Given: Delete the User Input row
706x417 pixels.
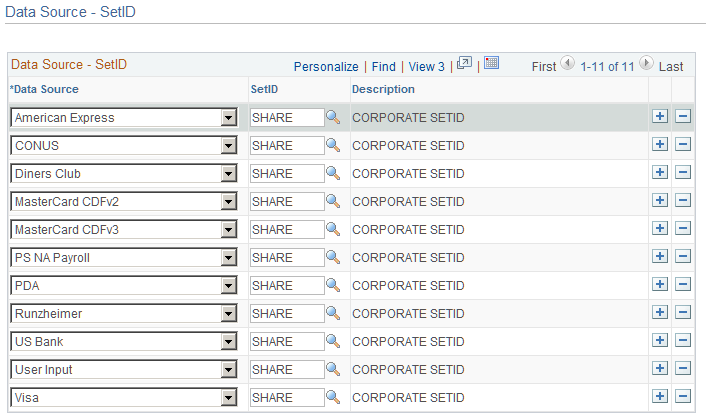Looking at the screenshot, I should [x=683, y=368].
